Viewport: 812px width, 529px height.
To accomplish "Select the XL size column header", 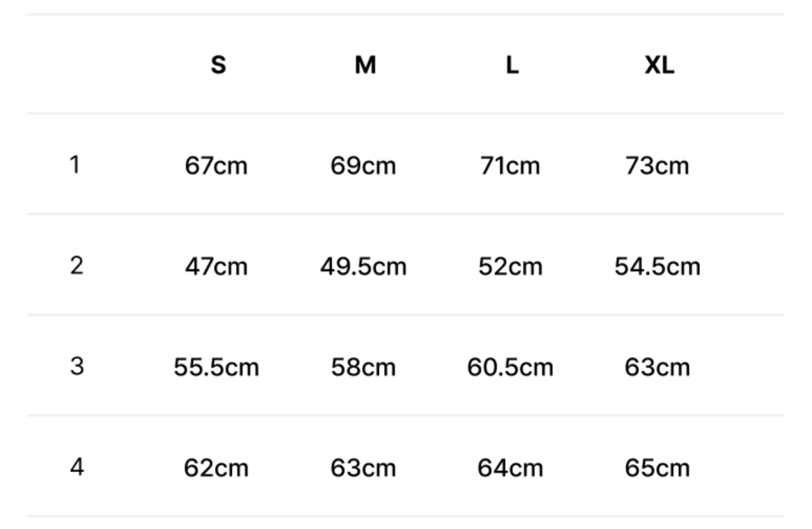I will [x=659, y=65].
